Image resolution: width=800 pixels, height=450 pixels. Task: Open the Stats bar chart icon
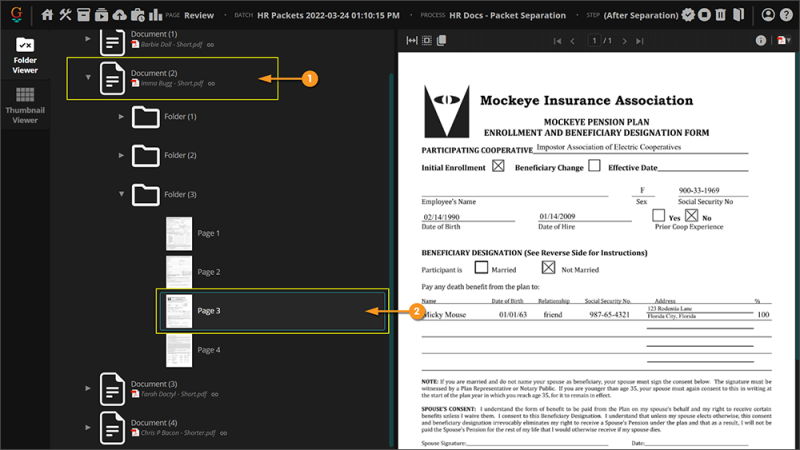pyautogui.click(x=155, y=15)
